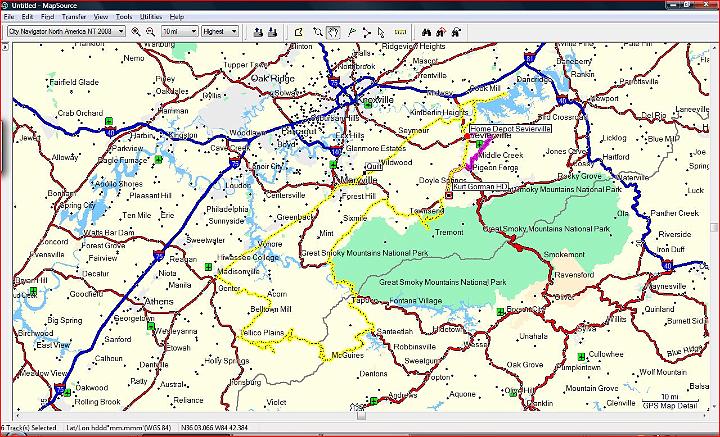The height and width of the screenshot is (437, 720).
Task: Click the McGuires label on map
Action: point(348,355)
